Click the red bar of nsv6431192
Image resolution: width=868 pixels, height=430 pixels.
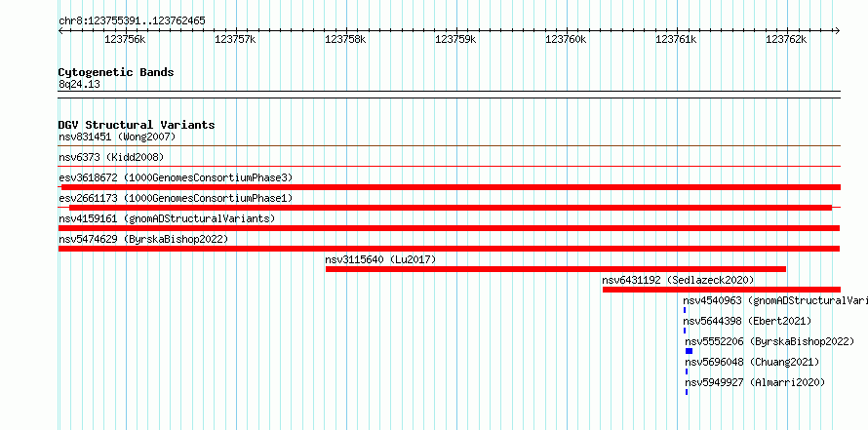[x=722, y=290]
